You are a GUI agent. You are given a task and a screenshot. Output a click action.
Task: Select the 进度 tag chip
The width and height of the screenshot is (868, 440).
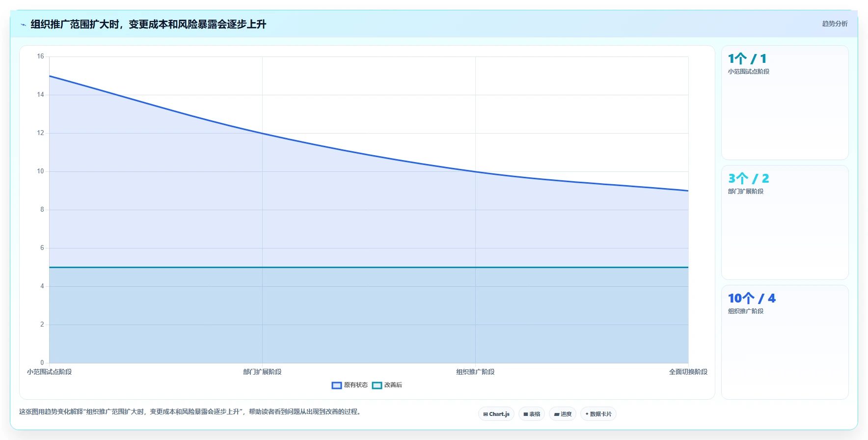(x=563, y=414)
